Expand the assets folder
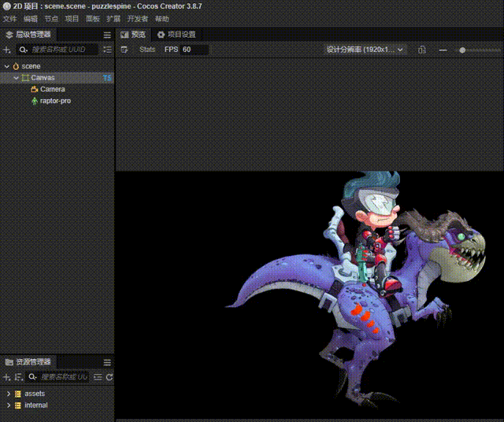The height and width of the screenshot is (422, 504). (9, 394)
